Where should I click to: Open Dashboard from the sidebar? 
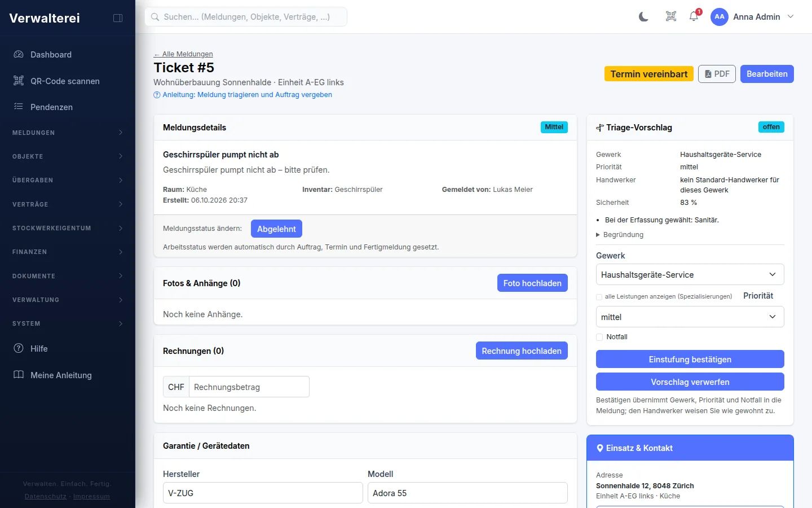(68, 55)
